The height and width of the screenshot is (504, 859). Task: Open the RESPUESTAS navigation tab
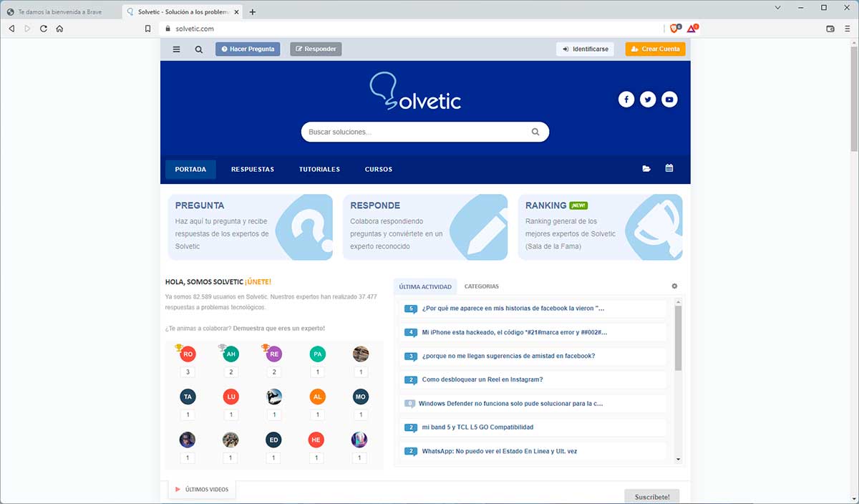point(253,170)
